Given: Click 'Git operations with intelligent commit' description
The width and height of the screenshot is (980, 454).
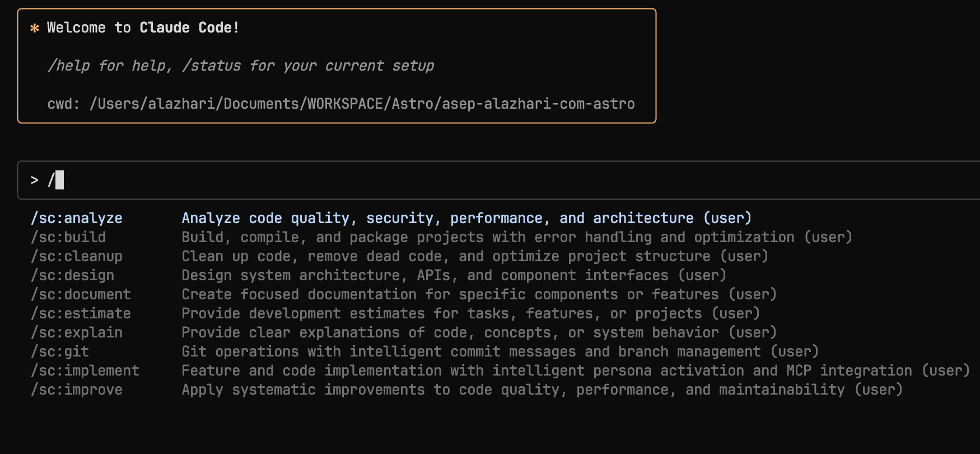Looking at the screenshot, I should pyautogui.click(x=501, y=351).
